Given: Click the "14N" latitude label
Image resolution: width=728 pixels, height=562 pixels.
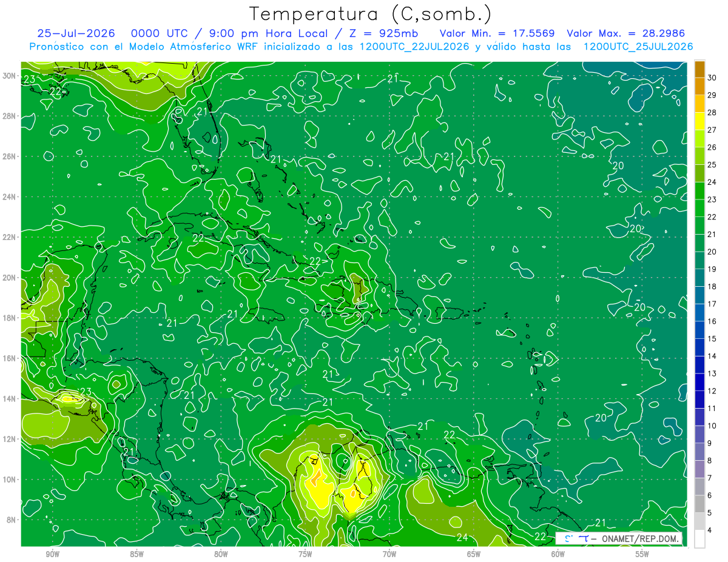Looking at the screenshot, I should [10, 399].
